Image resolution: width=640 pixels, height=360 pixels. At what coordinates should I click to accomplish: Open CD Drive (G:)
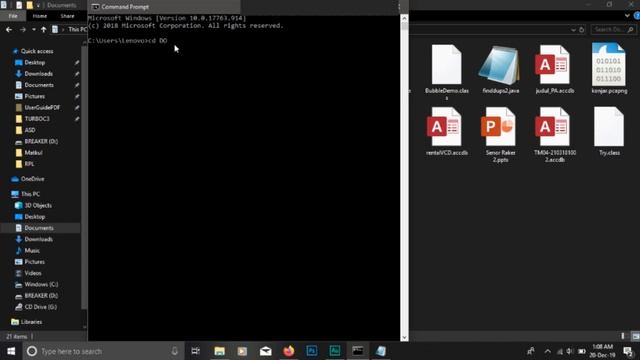point(40,307)
